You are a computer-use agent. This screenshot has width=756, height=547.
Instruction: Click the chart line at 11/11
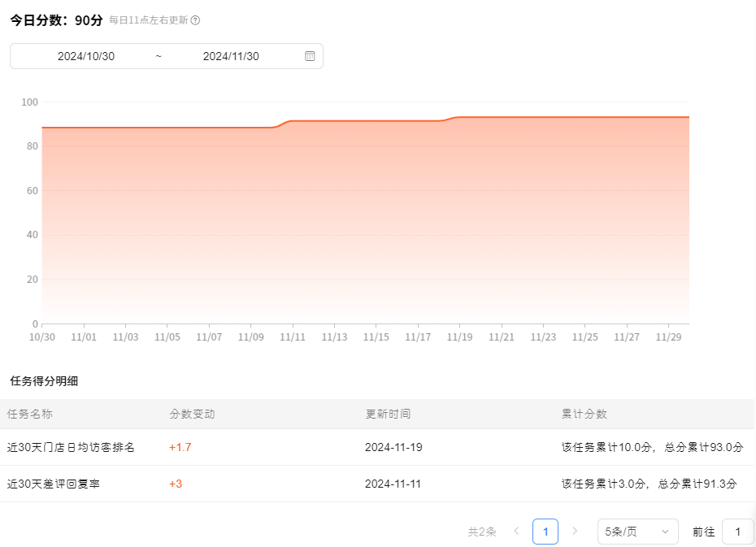tap(293, 121)
